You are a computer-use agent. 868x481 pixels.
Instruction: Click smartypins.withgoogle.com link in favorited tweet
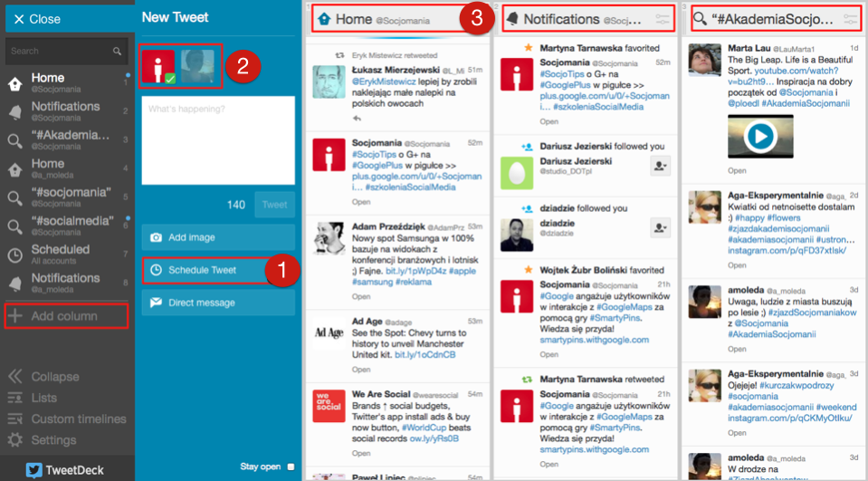click(594, 340)
